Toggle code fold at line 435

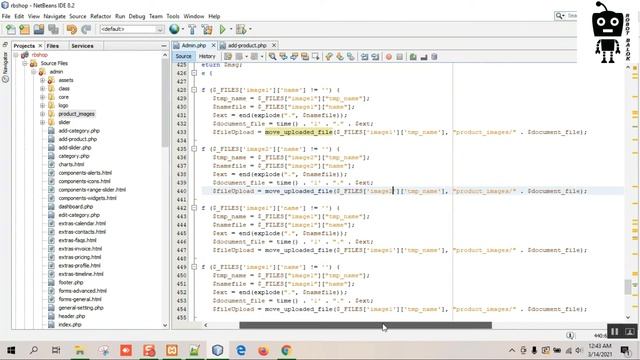pyautogui.click(x=194, y=149)
